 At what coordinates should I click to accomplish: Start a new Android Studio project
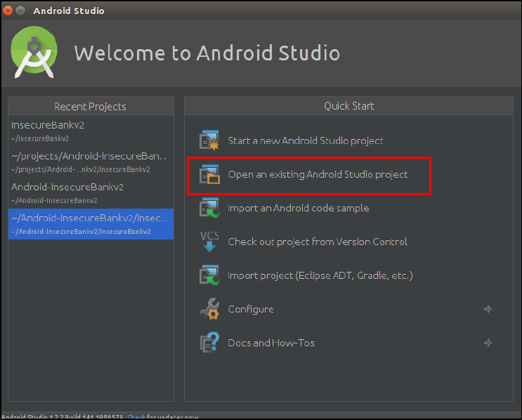306,140
